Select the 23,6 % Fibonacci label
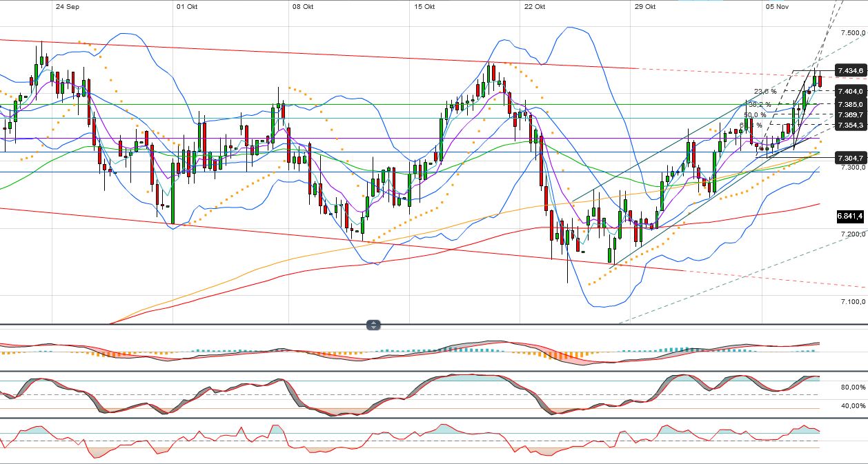Image resolution: width=868 pixels, height=464 pixels. tap(765, 91)
